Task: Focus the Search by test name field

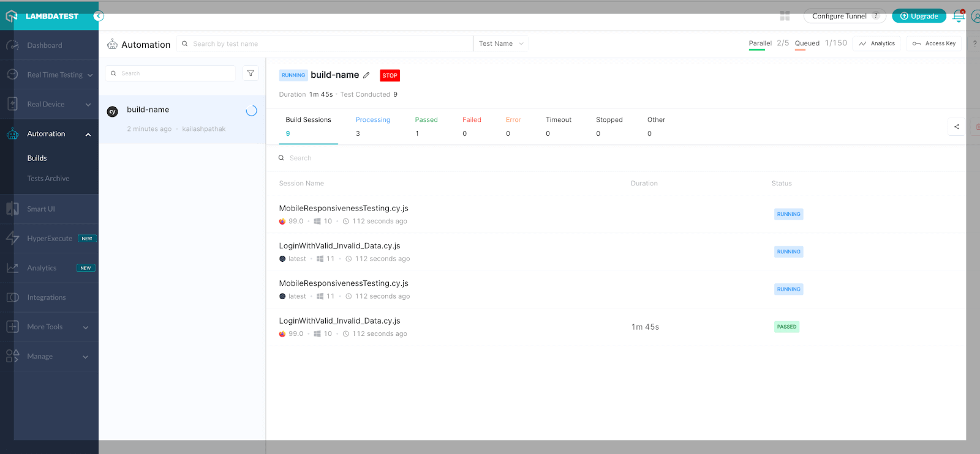Action: tap(325, 43)
